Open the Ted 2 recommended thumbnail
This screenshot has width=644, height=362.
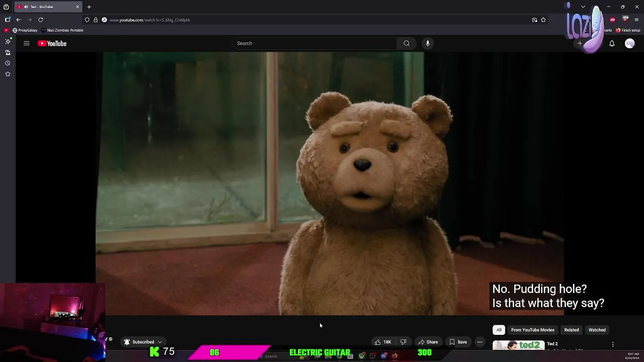pos(518,345)
